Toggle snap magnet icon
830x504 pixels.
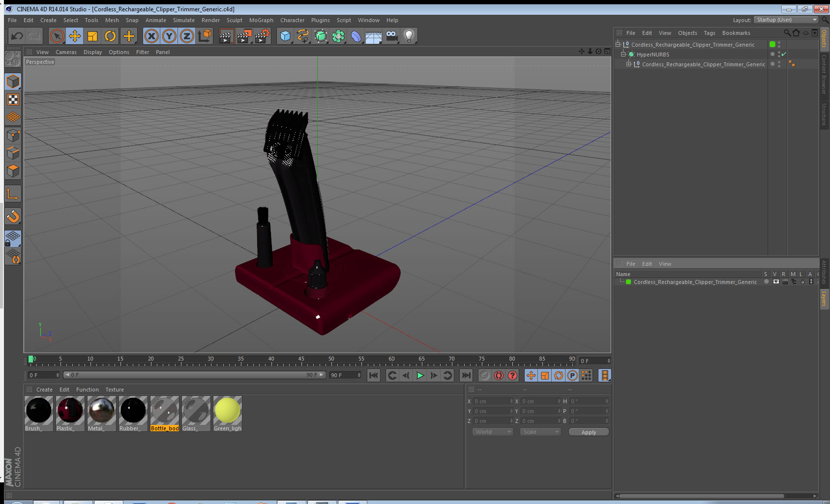pyautogui.click(x=13, y=216)
